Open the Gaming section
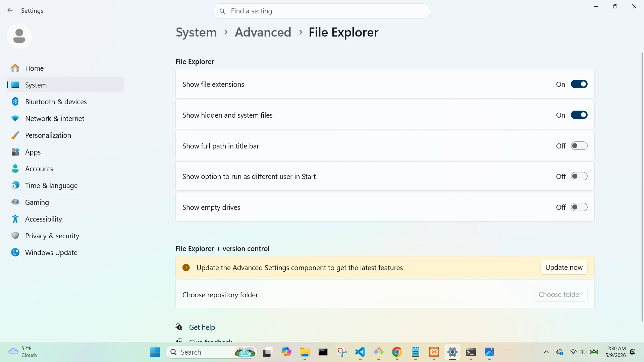This screenshot has height=362, width=644. 65,202
